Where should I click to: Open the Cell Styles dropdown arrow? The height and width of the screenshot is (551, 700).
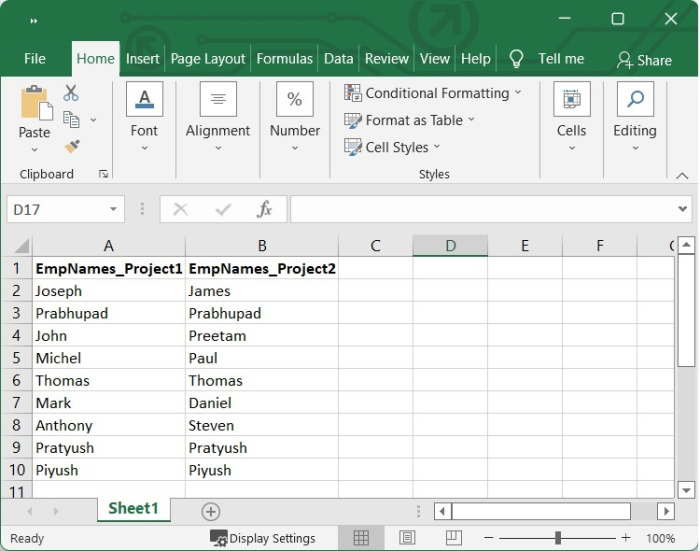click(437, 146)
